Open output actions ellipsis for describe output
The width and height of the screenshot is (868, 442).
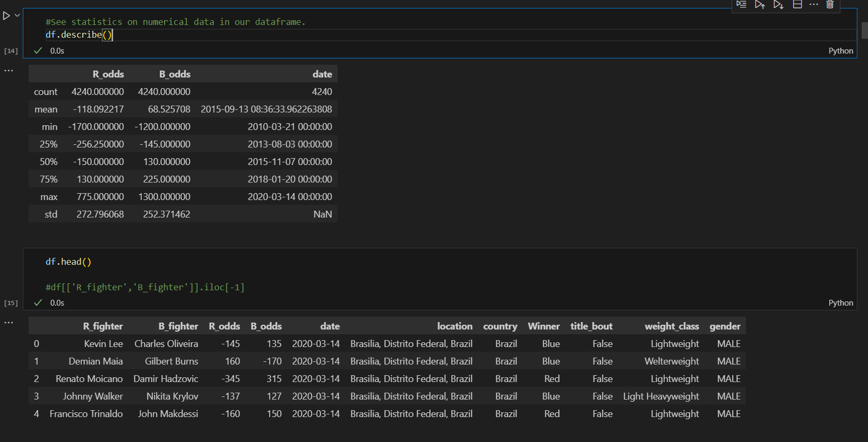9,71
